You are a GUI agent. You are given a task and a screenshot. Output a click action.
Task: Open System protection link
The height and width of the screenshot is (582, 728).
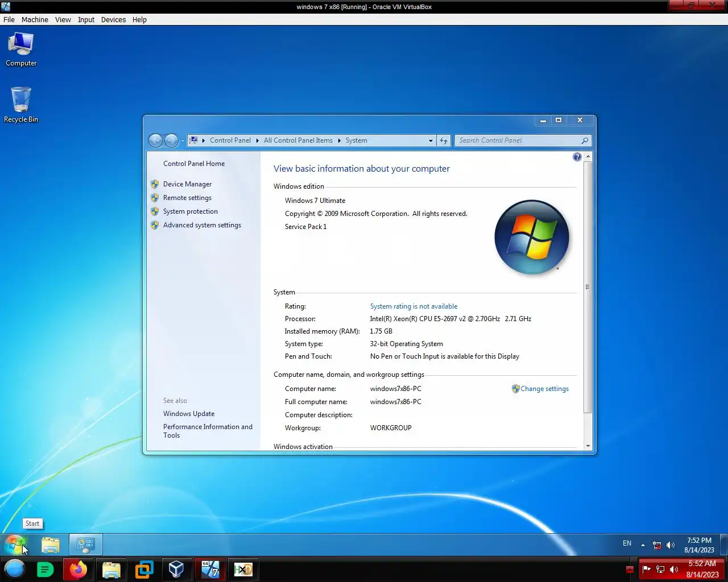pos(191,211)
